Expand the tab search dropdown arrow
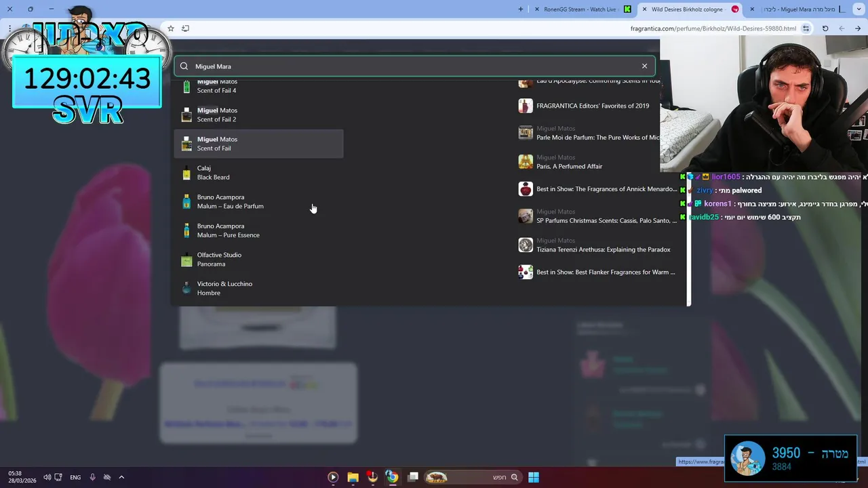868x488 pixels. point(860,9)
